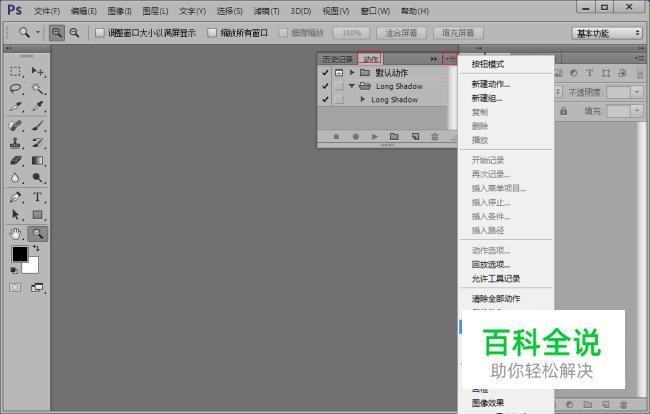Click the 填充屏幕 button
650x414 pixels.
coord(458,33)
